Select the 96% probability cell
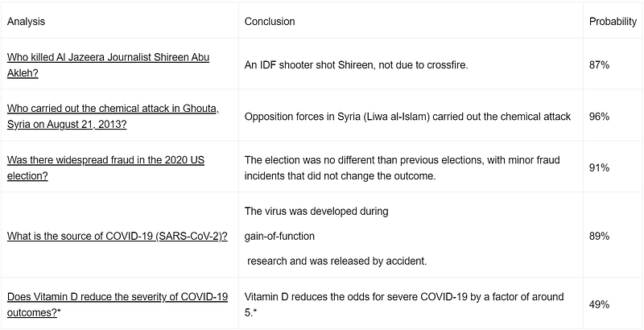The image size is (644, 330). pos(599,117)
